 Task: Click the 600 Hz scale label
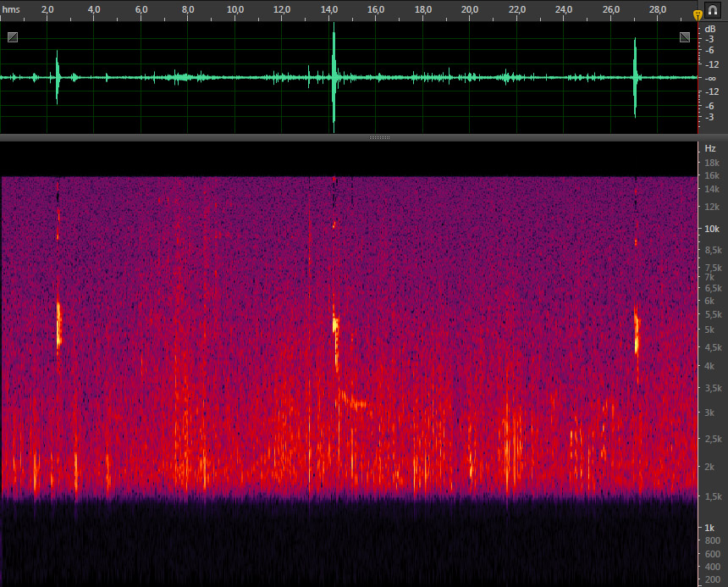[x=712, y=554]
